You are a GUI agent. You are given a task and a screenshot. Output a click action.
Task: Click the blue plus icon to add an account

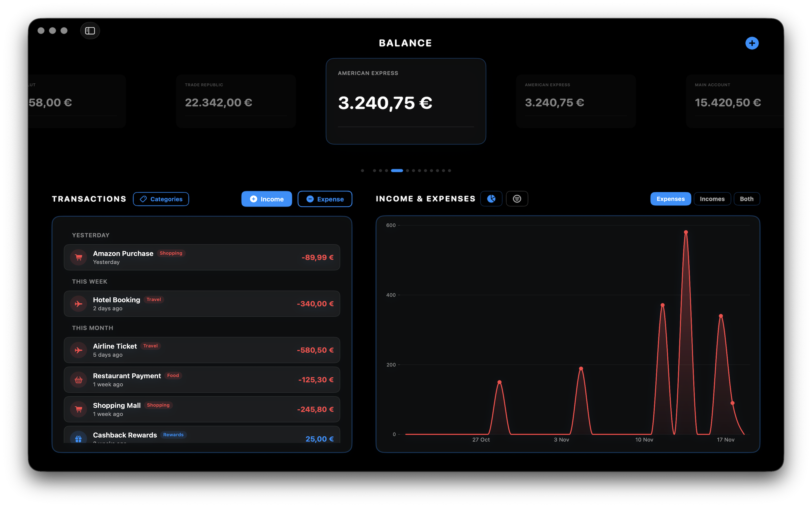(752, 43)
